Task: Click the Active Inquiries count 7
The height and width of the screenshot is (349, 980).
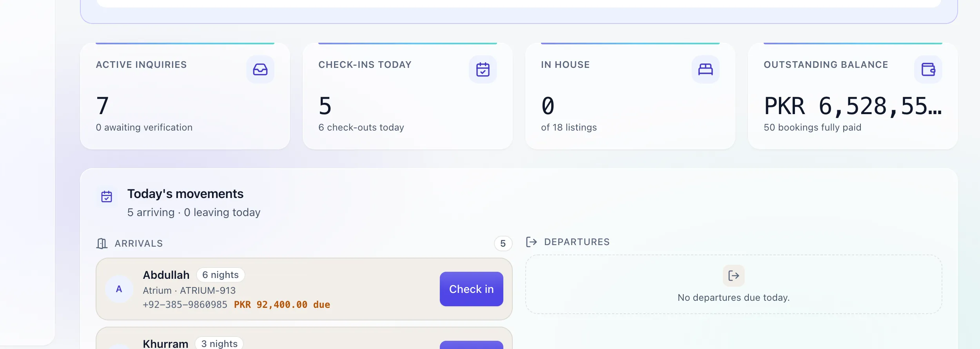Action: click(x=102, y=106)
